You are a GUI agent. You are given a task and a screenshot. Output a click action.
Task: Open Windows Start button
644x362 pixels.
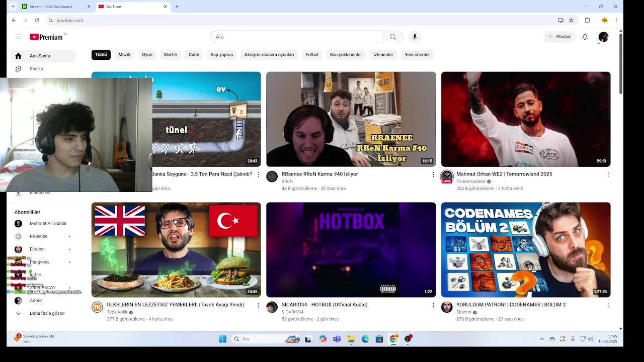pos(222,339)
